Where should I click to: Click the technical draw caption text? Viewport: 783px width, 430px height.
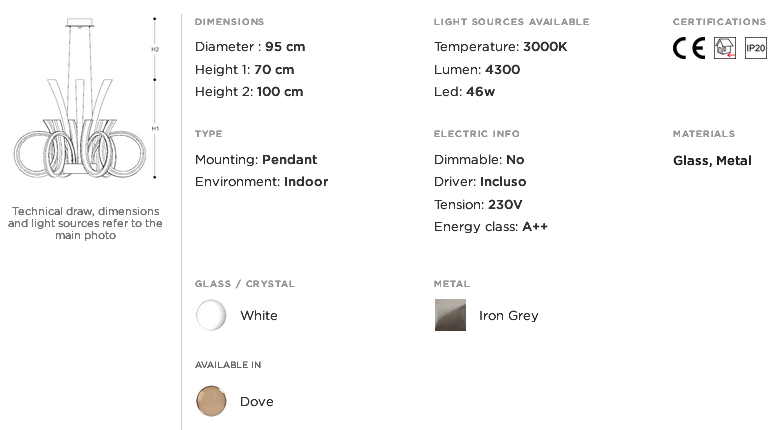85,223
